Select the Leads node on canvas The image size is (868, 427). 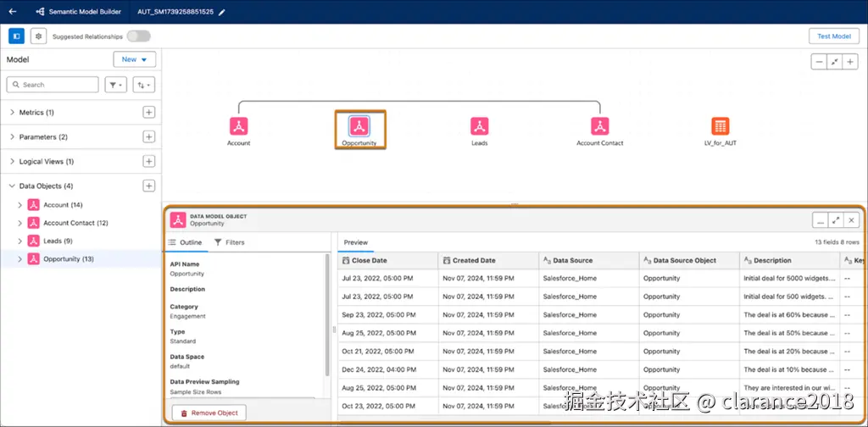click(x=480, y=126)
